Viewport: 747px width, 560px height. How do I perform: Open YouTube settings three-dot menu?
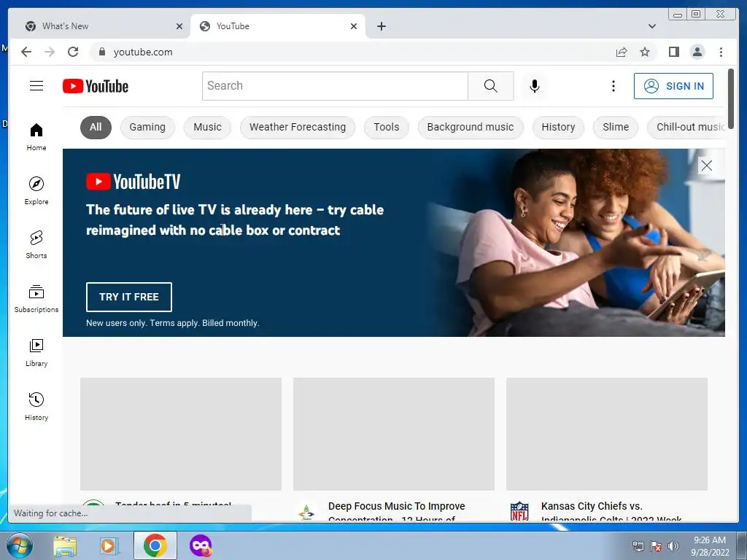click(613, 86)
